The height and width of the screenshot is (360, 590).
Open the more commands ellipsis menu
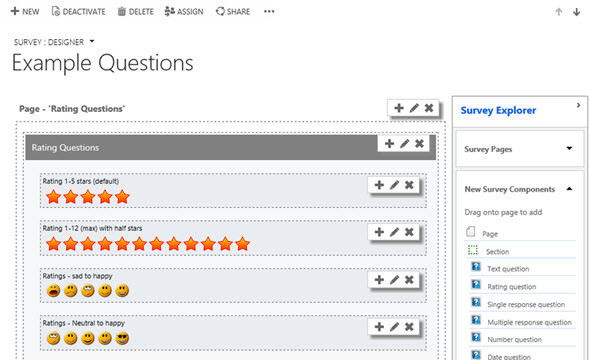(269, 11)
